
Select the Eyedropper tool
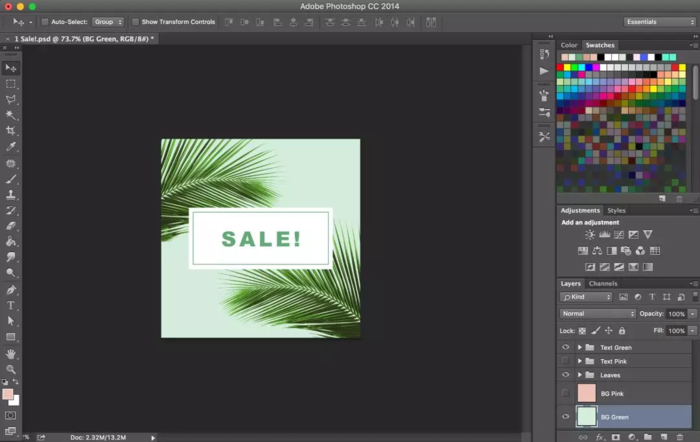click(11, 147)
